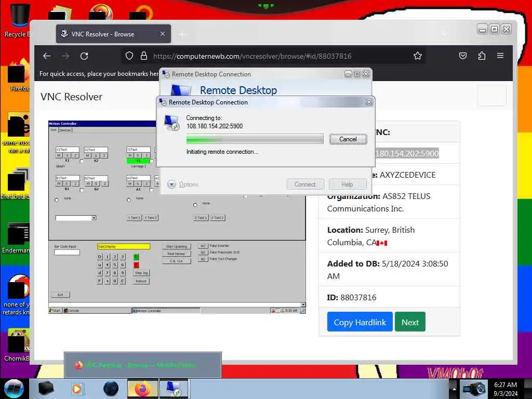The width and height of the screenshot is (532, 399).
Task: Select the 'none of y' desktop icon
Action: 16,295
